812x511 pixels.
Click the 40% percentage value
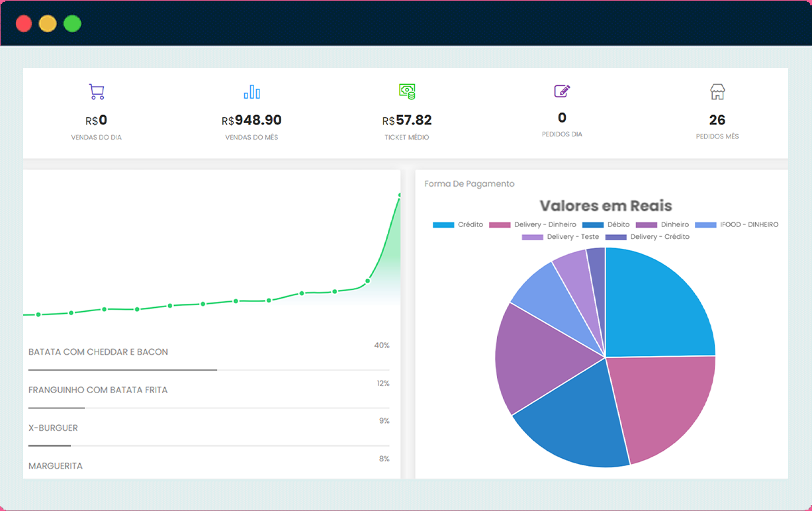pos(382,346)
